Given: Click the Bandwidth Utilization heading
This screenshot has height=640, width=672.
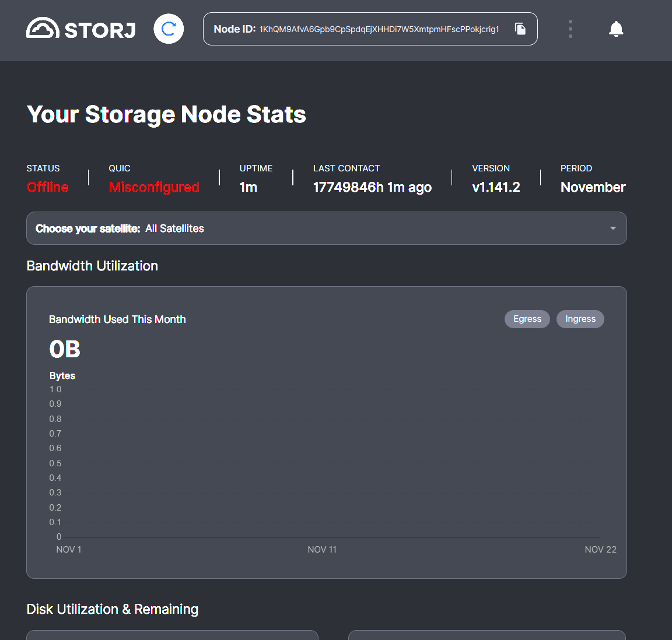Looking at the screenshot, I should point(92,266).
